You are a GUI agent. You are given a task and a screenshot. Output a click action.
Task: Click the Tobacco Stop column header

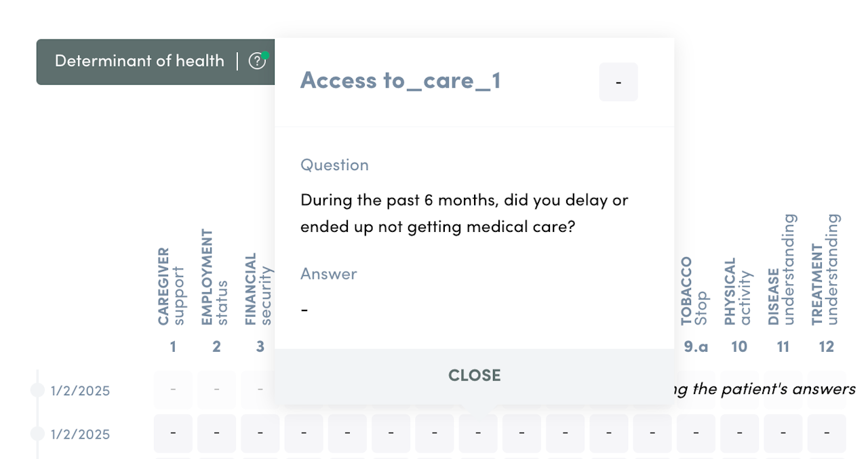coord(695,292)
